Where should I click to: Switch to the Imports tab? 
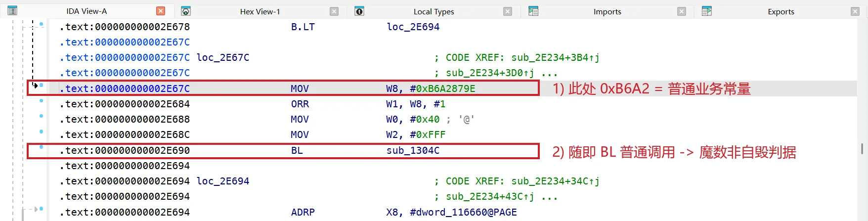pos(607,11)
